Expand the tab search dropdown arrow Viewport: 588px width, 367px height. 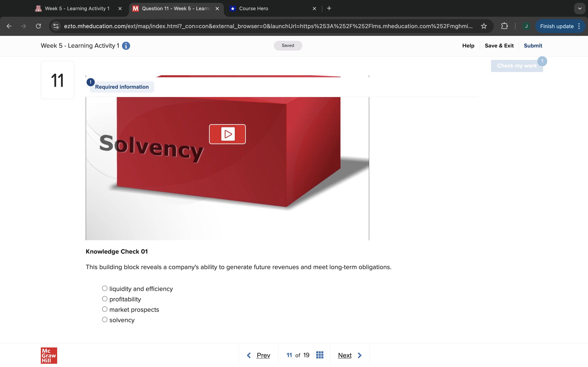580,9
